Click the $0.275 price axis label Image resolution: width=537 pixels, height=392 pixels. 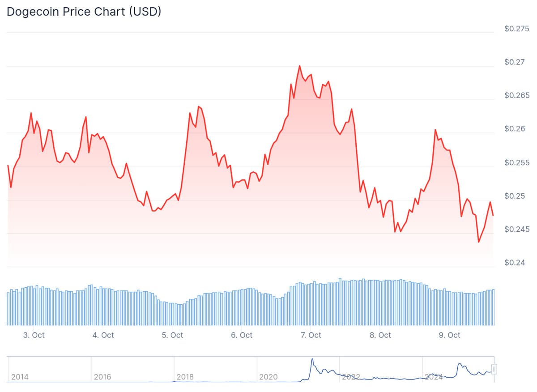coord(517,29)
